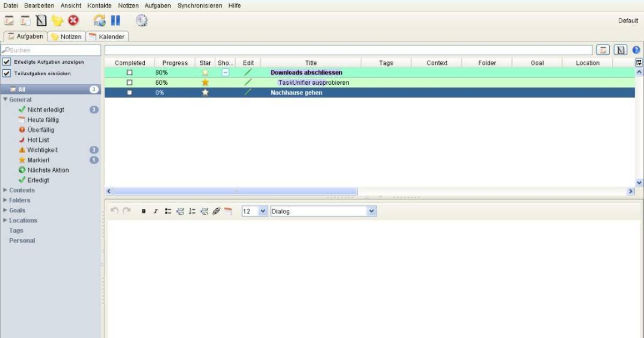Toggle bold formatting in the note editor
This screenshot has height=338, width=644.
coord(143,211)
